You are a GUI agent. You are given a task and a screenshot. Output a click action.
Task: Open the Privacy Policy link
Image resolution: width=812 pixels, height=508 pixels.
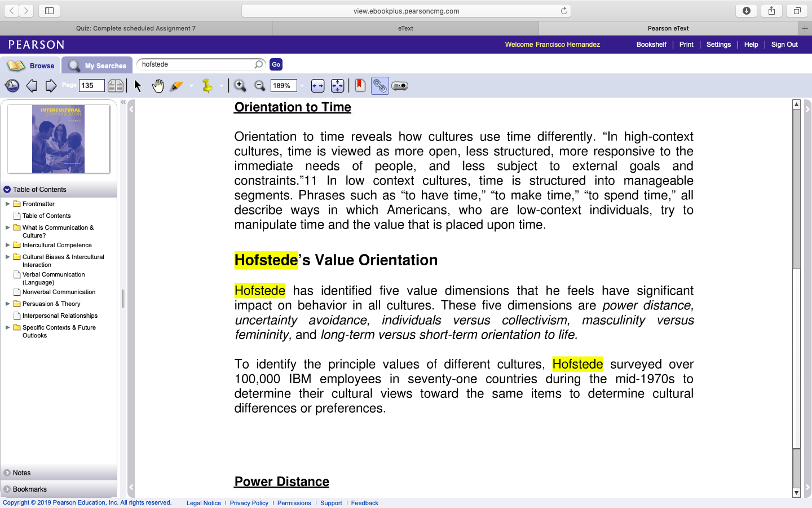[x=249, y=503]
